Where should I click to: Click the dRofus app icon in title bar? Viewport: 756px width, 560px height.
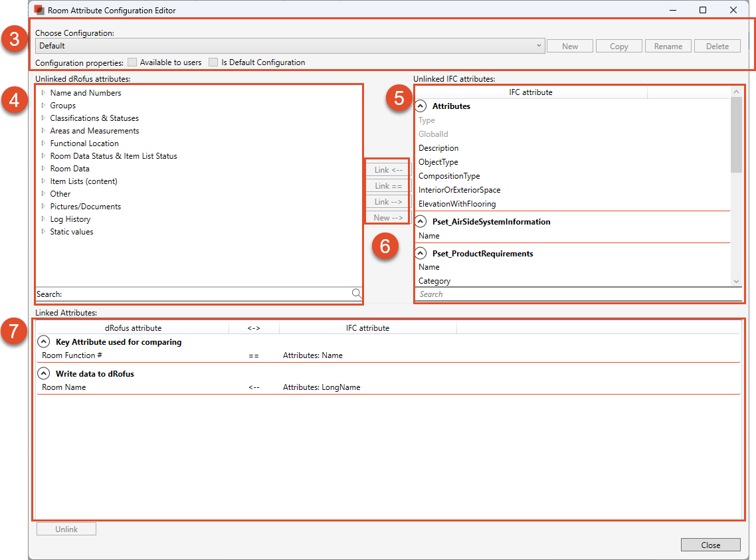tap(40, 11)
